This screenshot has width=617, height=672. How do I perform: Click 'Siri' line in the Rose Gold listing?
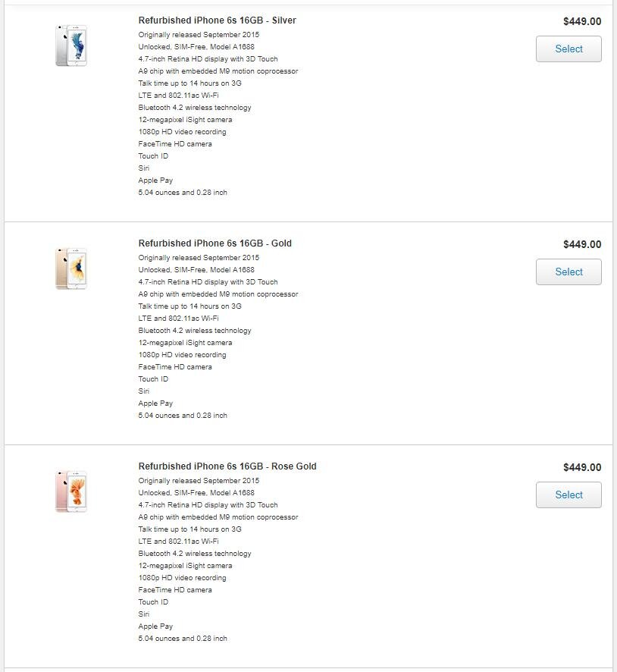[x=144, y=614]
